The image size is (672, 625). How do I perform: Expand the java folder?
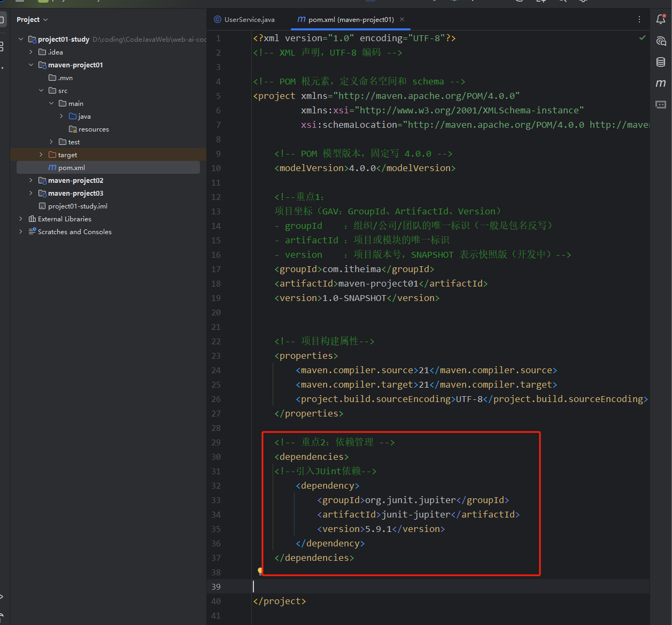61,116
